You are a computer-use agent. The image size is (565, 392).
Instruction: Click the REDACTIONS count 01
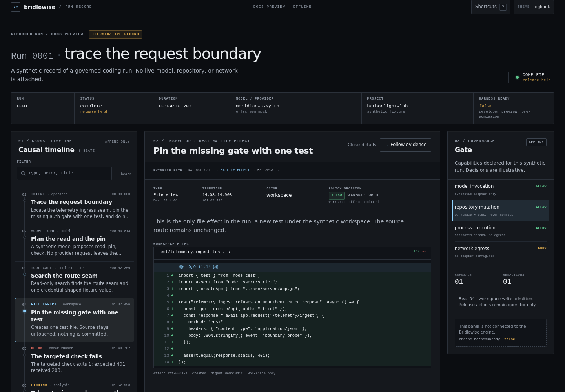click(x=507, y=282)
